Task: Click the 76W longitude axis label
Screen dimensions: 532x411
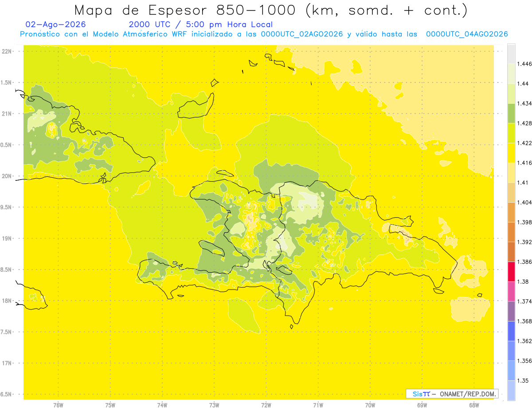Action: point(58,405)
